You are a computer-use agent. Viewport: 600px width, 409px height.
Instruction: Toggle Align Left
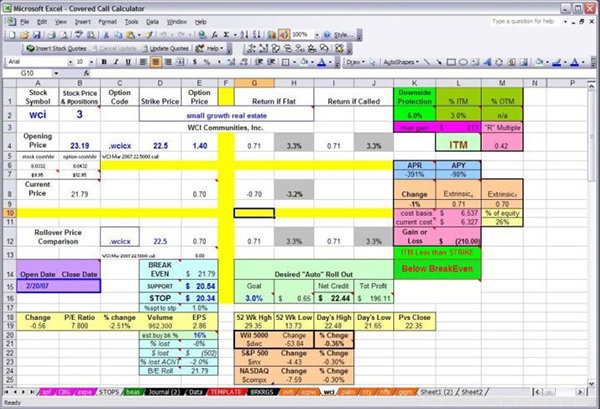(x=143, y=62)
